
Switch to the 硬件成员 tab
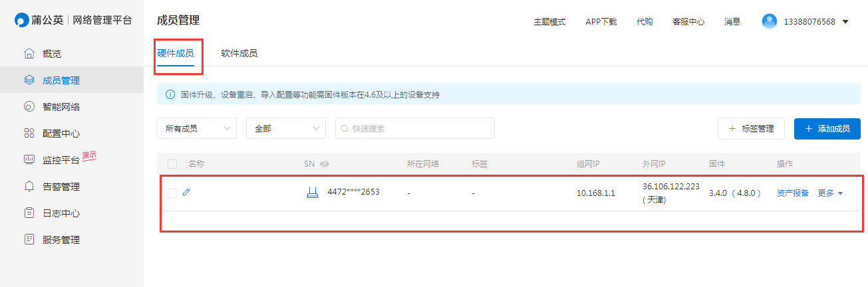(176, 53)
